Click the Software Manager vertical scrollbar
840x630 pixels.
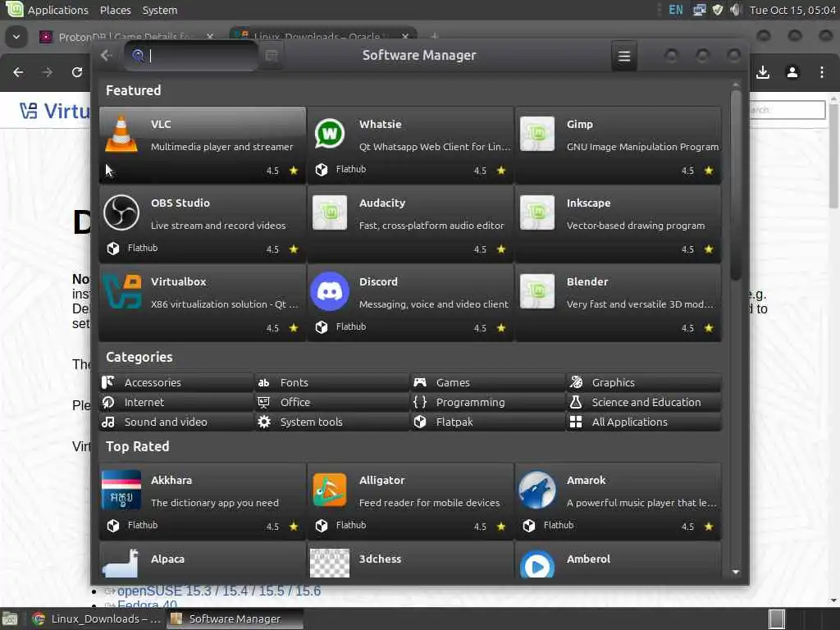736,185
